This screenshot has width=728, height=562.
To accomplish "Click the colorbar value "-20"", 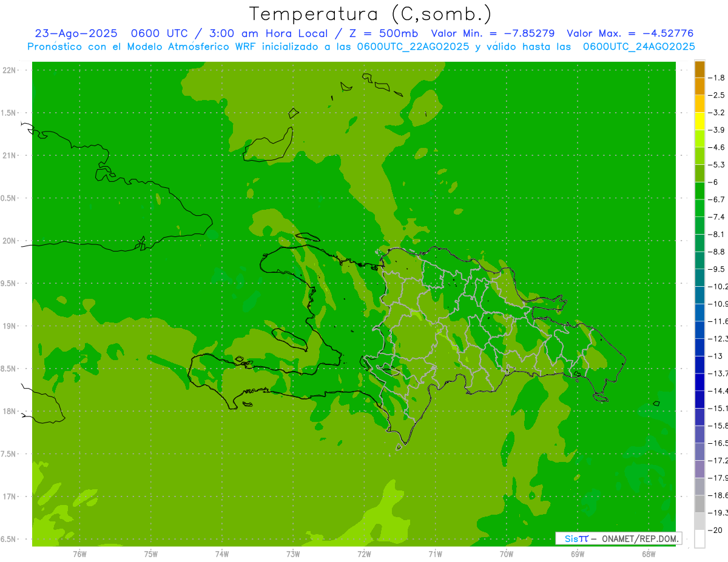I will point(716,530).
